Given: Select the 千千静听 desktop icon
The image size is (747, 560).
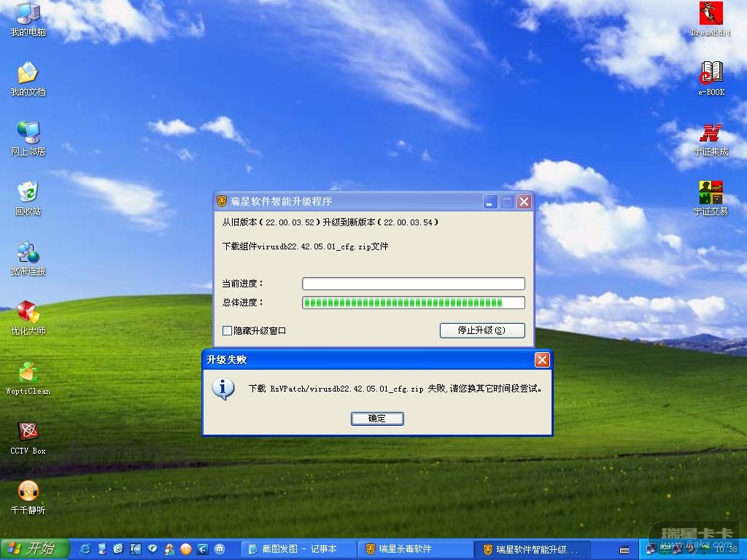Looking at the screenshot, I should (28, 497).
